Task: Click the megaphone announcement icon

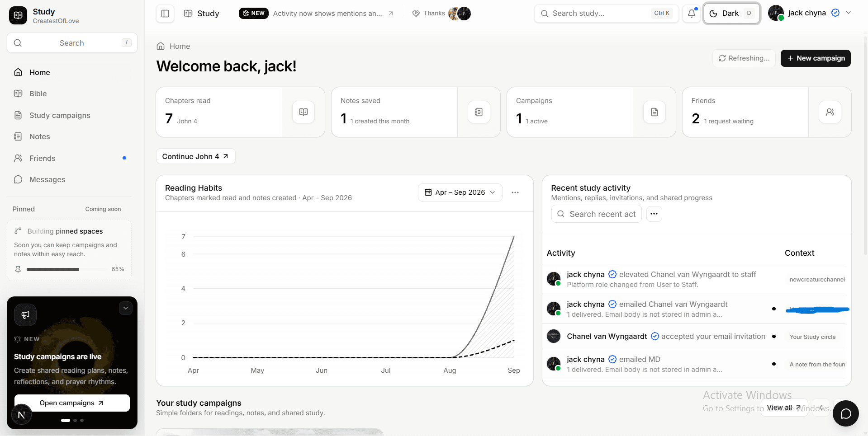Action: (25, 315)
